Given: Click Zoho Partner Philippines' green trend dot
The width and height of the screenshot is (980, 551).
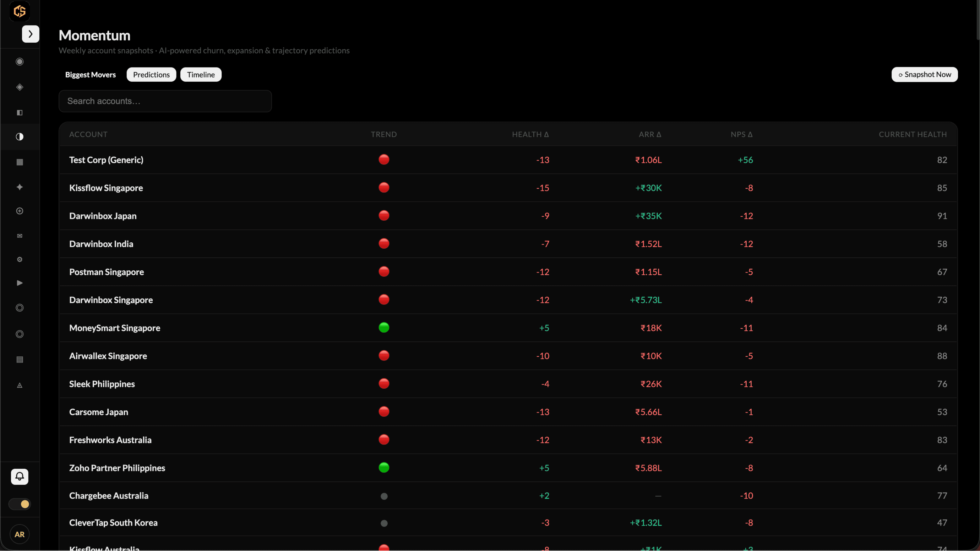Looking at the screenshot, I should click(x=384, y=468).
